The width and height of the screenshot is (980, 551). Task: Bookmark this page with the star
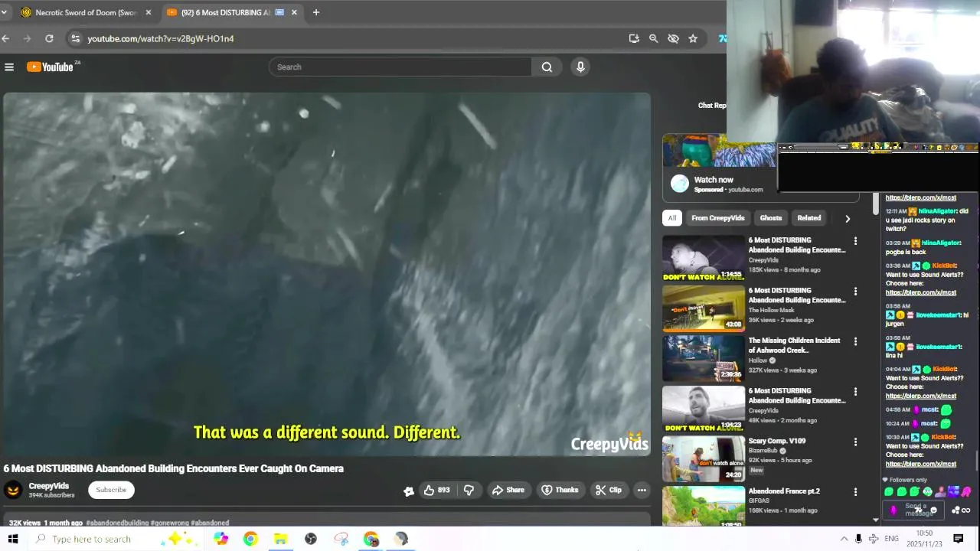point(693,38)
